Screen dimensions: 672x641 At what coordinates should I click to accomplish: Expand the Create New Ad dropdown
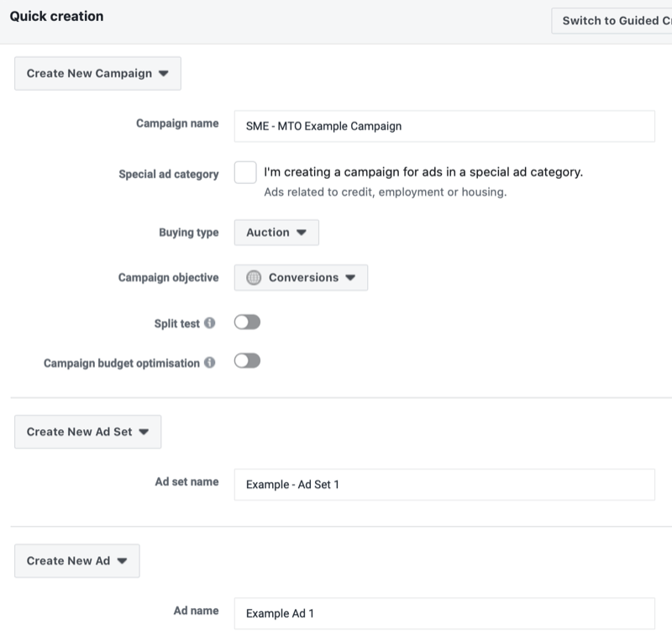pyautogui.click(x=76, y=560)
